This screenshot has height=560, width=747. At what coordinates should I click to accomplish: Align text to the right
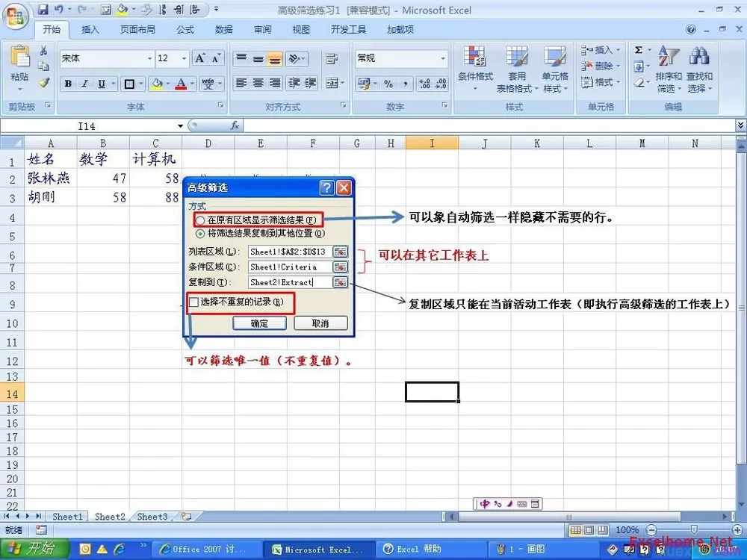[275, 83]
